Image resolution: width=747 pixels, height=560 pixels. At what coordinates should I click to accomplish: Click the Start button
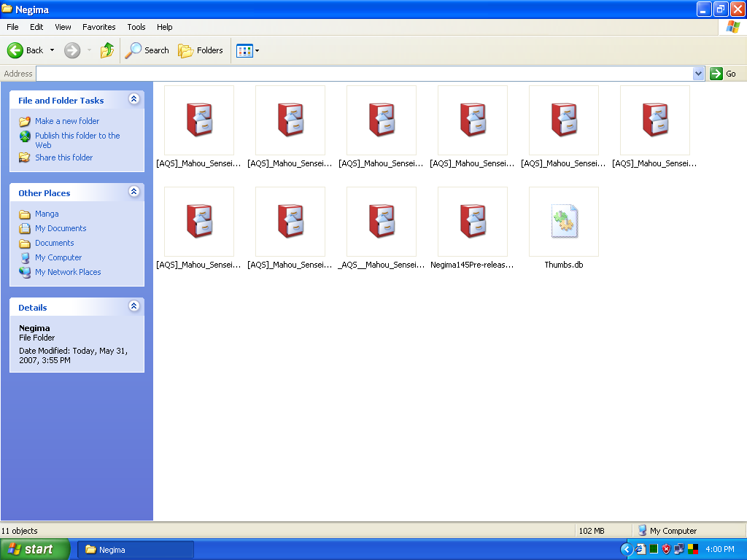[x=35, y=549]
